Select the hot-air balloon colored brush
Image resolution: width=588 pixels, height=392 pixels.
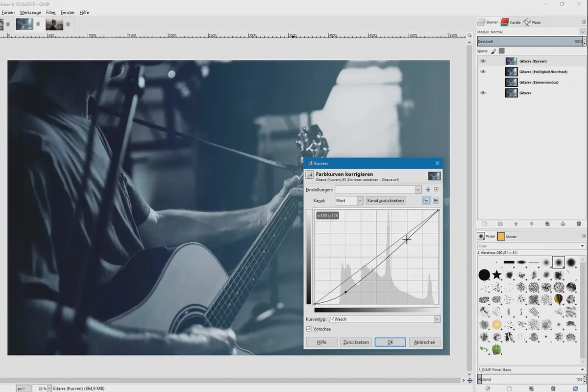[x=558, y=299]
